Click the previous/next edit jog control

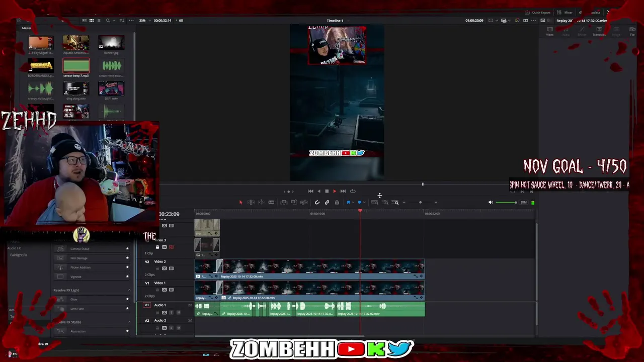pyautogui.click(x=288, y=192)
